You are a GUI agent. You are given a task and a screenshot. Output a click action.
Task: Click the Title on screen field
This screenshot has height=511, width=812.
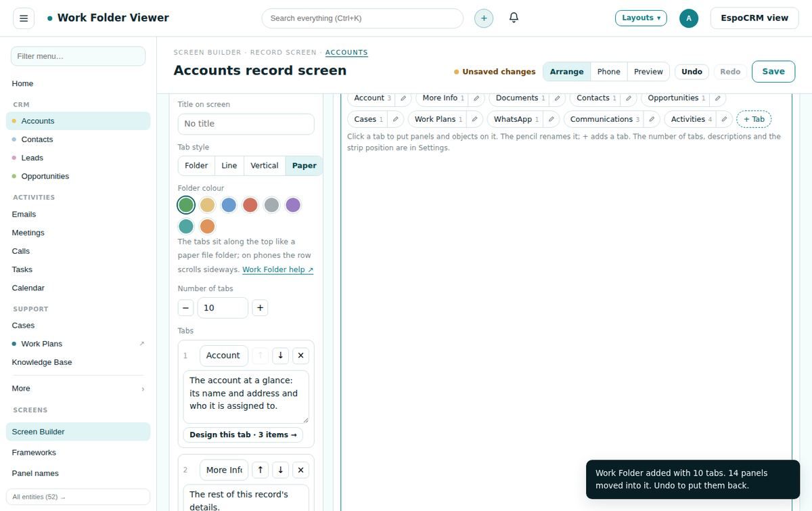pos(246,124)
